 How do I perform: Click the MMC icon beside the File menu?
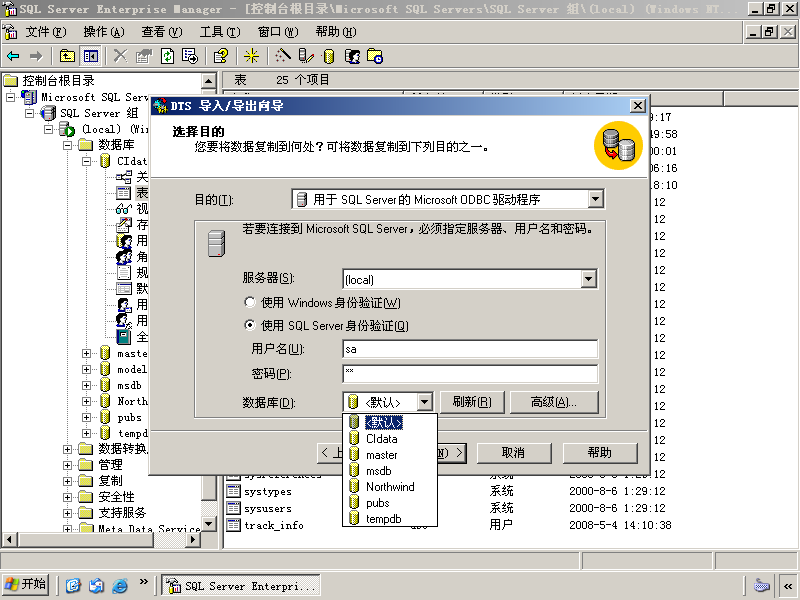(x=10, y=32)
